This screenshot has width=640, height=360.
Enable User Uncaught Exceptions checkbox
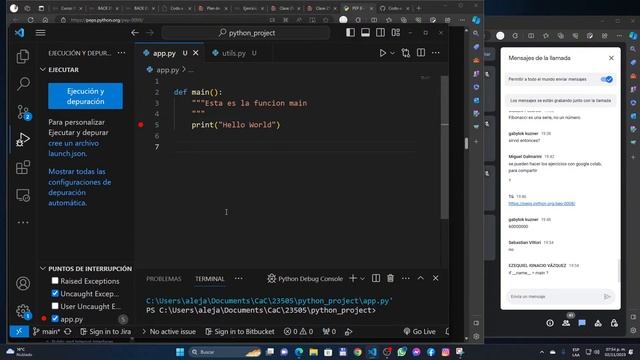point(55,306)
